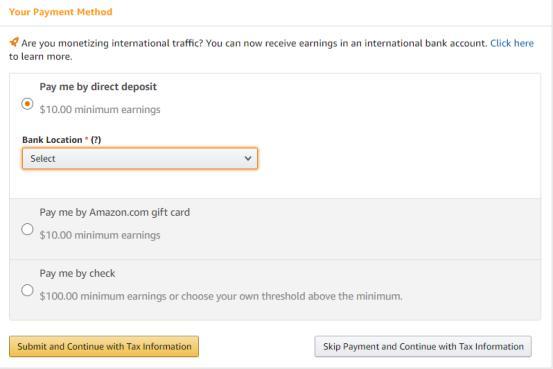Open the Bank Location Select dropdown
This screenshot has width=553, height=369.
(x=140, y=158)
